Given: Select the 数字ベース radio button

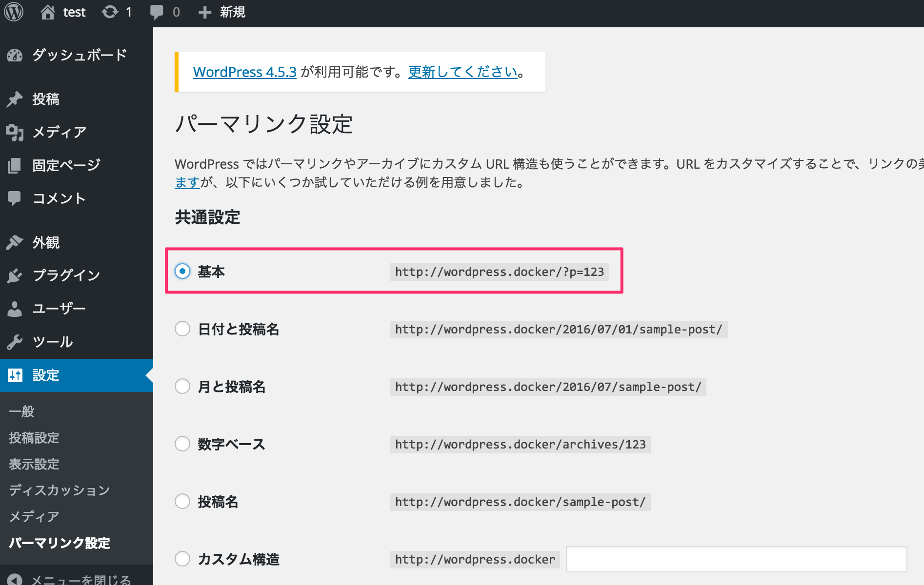Looking at the screenshot, I should point(182,444).
